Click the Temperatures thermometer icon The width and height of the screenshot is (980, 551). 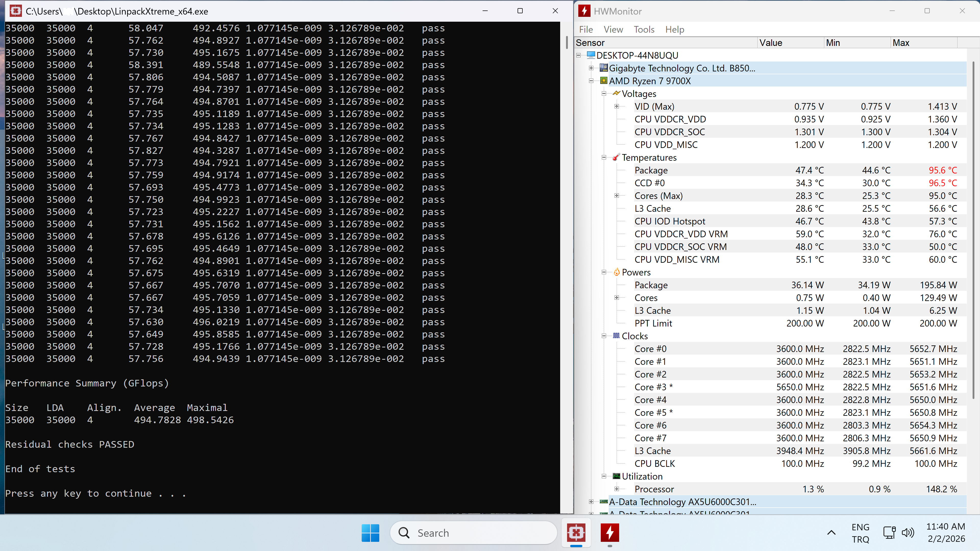(616, 157)
